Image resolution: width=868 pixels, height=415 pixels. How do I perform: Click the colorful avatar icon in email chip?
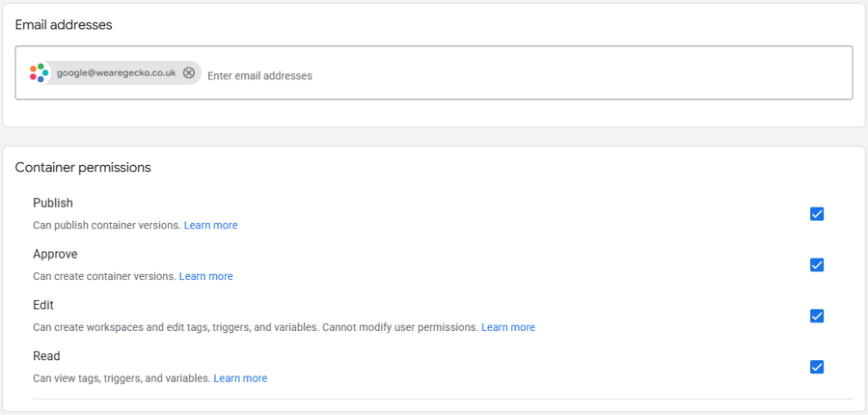[39, 73]
